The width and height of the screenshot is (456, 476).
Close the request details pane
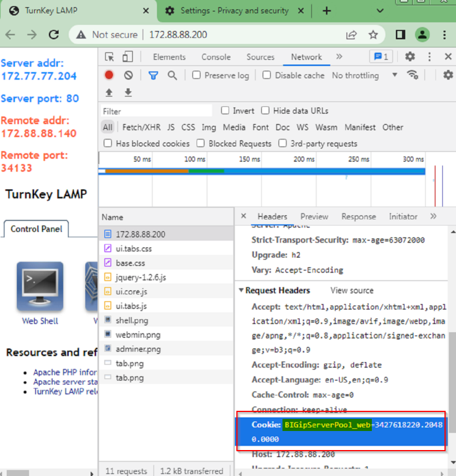[243, 216]
